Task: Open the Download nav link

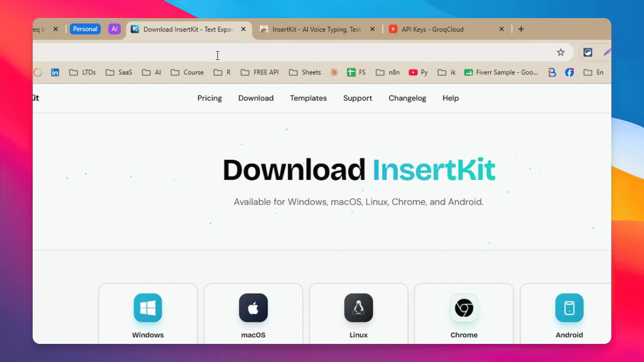Action: [x=256, y=98]
